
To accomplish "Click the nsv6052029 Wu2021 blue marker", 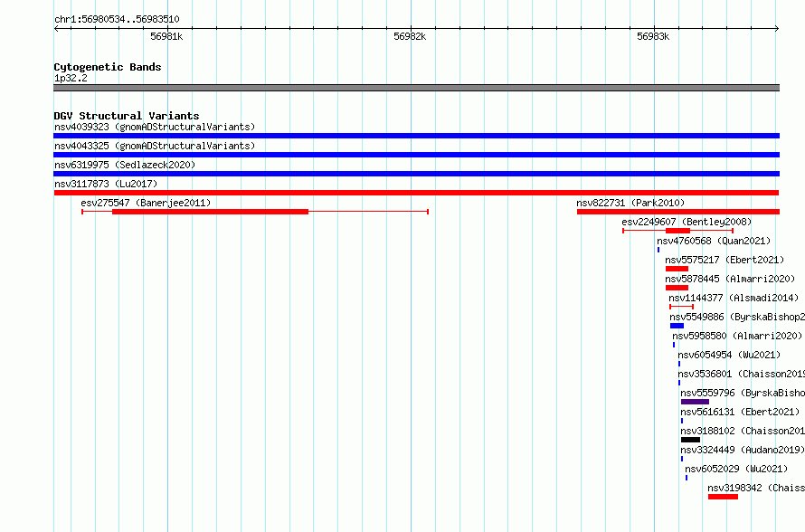I will (687, 478).
